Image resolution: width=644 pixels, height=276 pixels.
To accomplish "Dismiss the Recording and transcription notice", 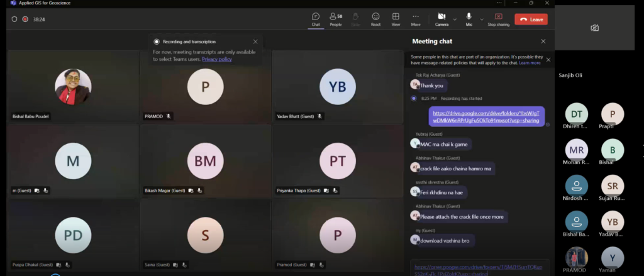I will tap(255, 41).
